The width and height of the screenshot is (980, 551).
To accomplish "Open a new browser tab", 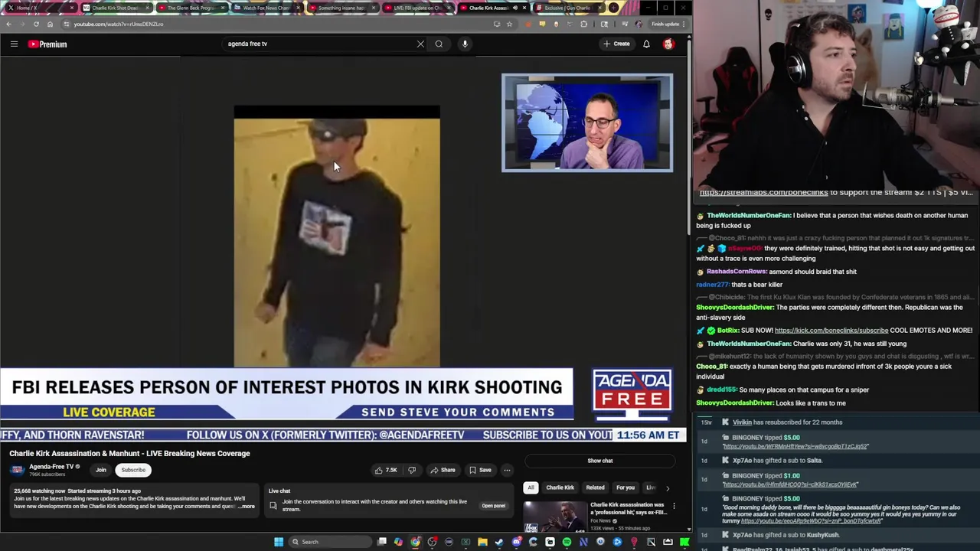I will [613, 8].
